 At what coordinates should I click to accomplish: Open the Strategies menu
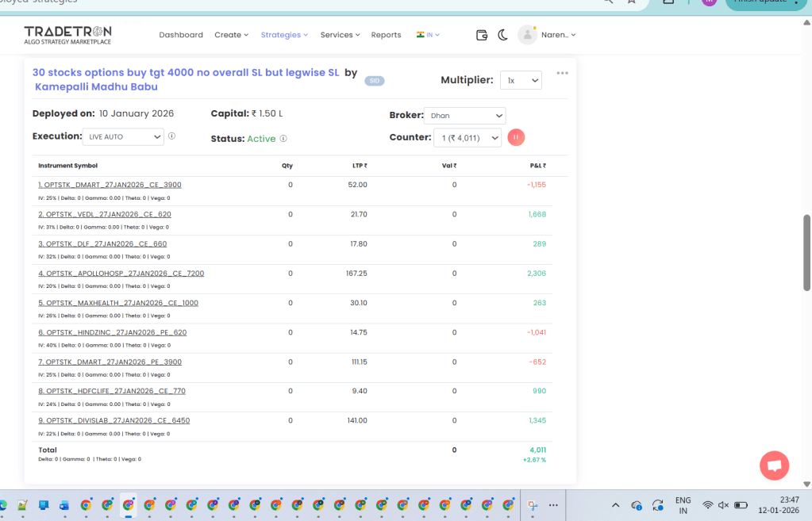(x=285, y=35)
